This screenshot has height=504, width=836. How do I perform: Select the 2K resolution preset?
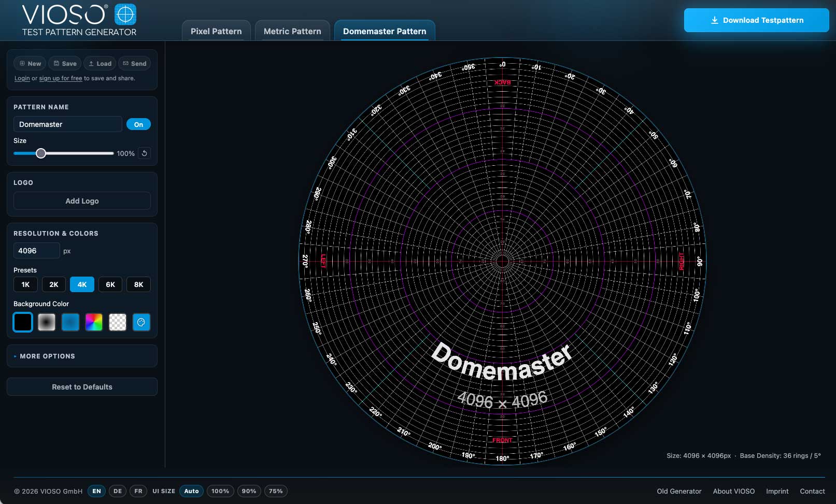54,284
